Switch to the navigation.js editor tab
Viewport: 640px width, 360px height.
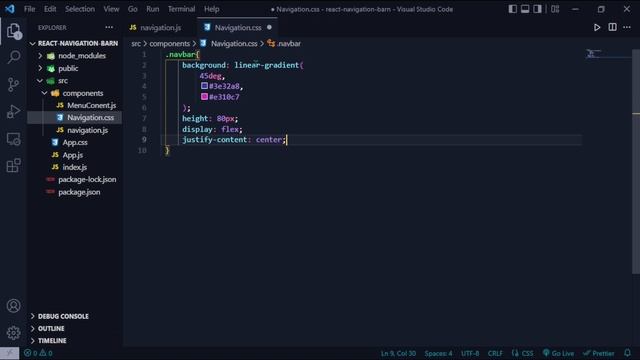pos(160,27)
